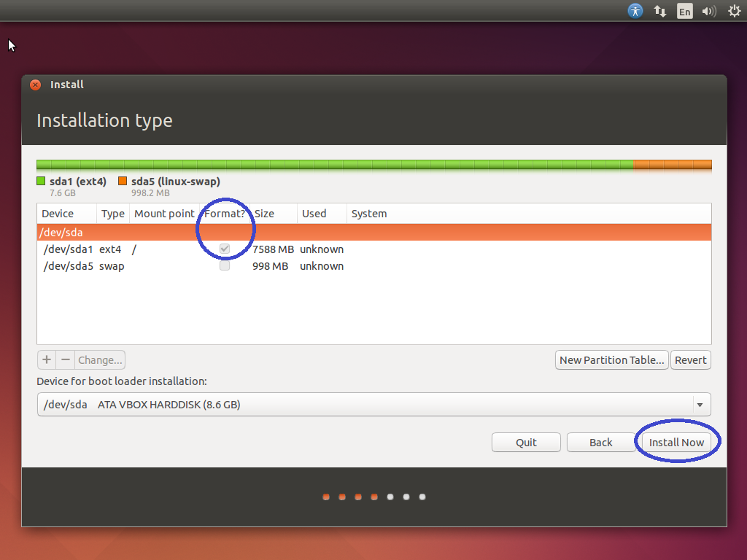Remove selected partition with minus button
Screen dimensions: 747x560
click(65, 359)
